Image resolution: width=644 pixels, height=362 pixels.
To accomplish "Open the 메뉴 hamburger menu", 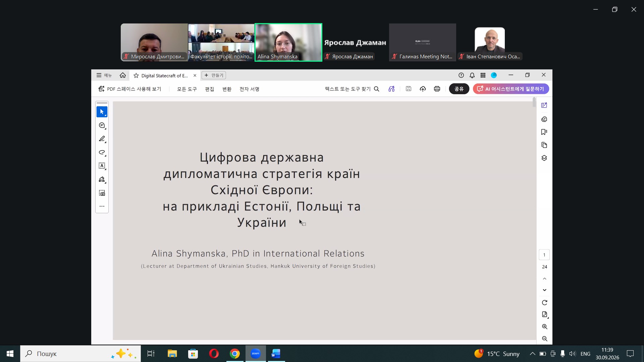I will (x=104, y=75).
